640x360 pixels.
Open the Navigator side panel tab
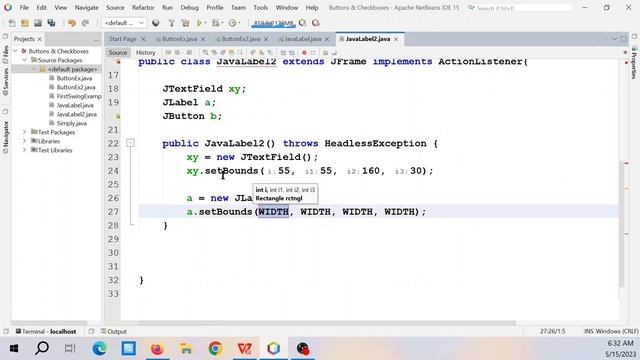(5, 138)
